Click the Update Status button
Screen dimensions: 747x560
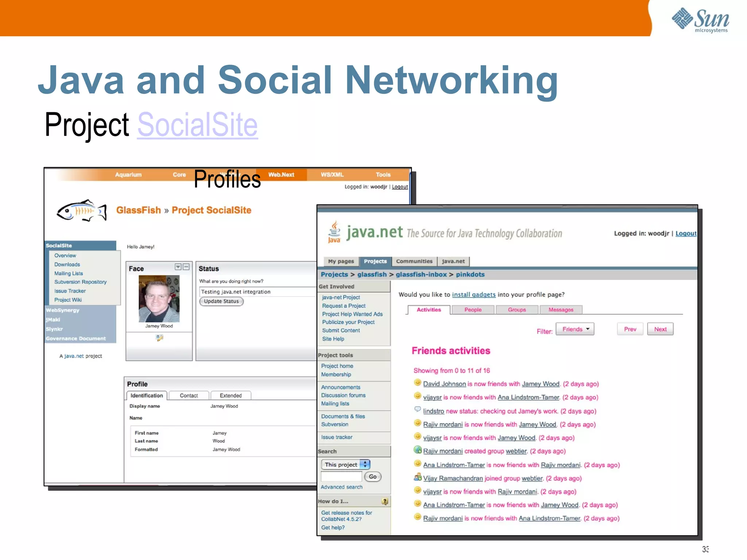pyautogui.click(x=221, y=302)
